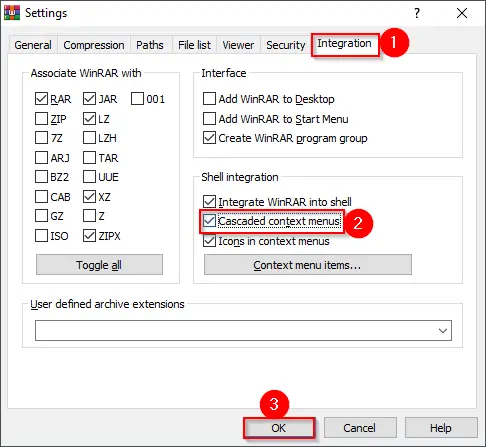Screen dimensions: 486x447
Task: Enable Add WinRAR to Start Menu
Action: tap(209, 118)
